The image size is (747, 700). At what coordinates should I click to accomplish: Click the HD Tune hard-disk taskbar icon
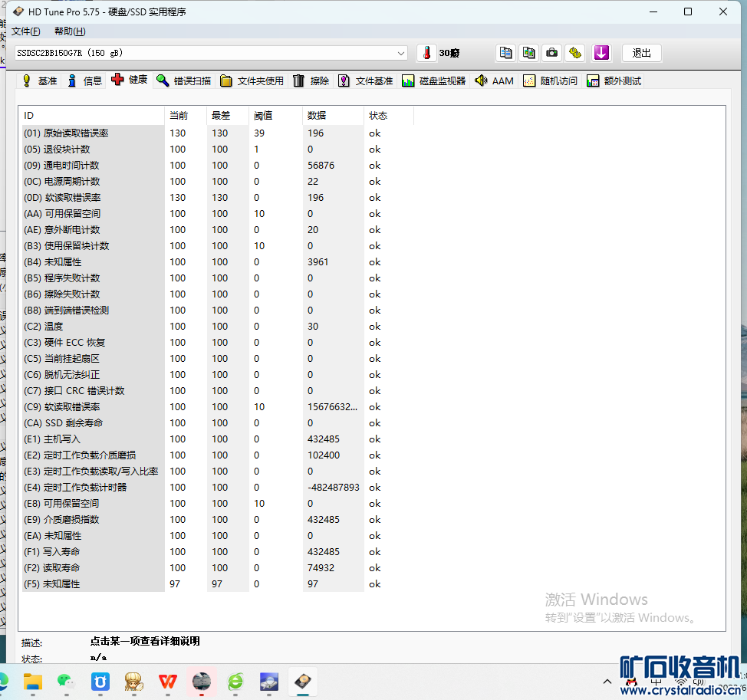[x=302, y=682]
